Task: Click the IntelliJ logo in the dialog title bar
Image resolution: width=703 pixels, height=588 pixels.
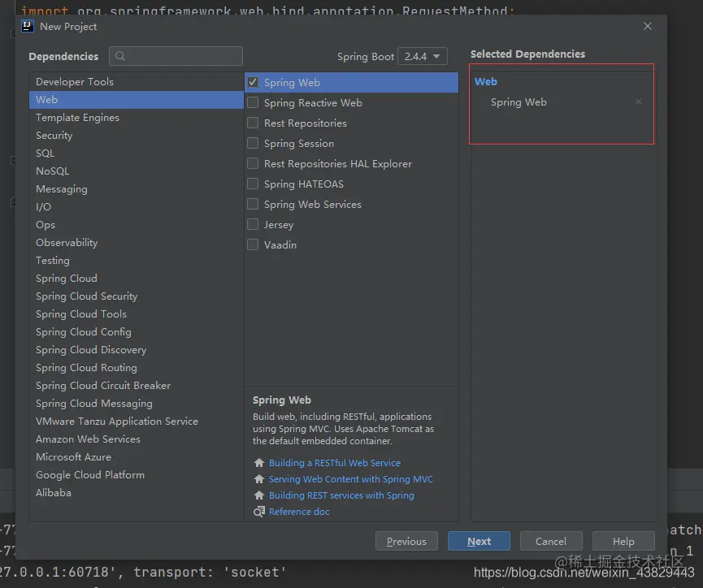Action: point(28,27)
